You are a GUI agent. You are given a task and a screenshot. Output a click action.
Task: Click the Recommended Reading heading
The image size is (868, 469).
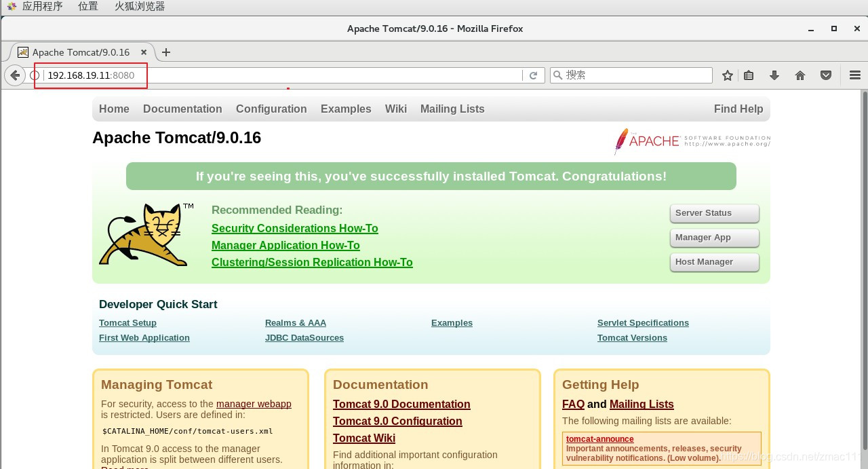[277, 210]
